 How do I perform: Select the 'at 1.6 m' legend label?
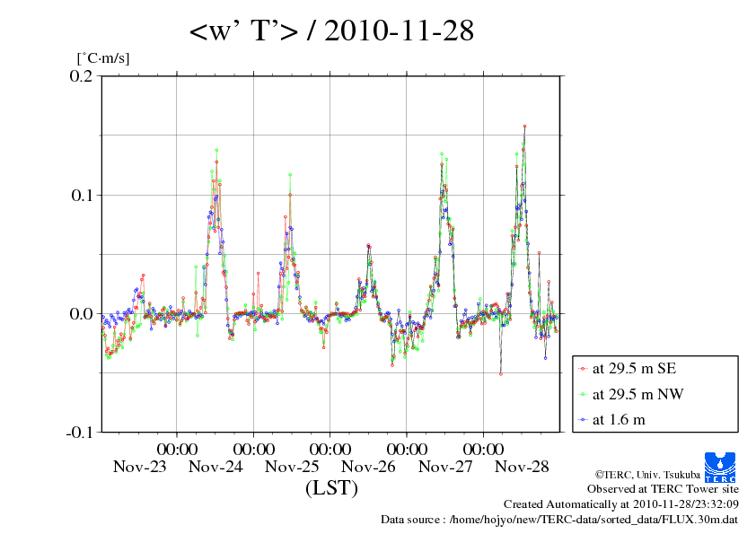[x=619, y=420]
